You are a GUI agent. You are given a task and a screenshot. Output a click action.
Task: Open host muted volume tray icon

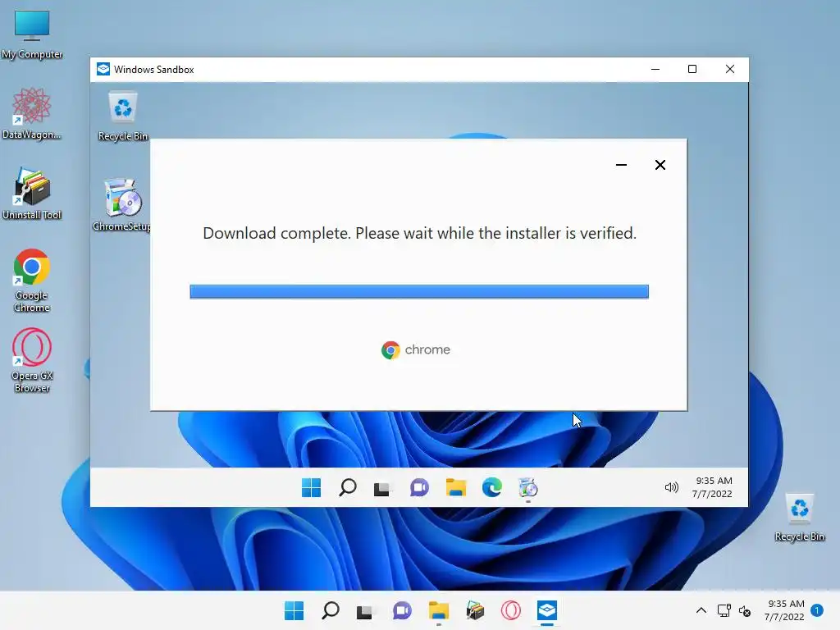tap(745, 610)
